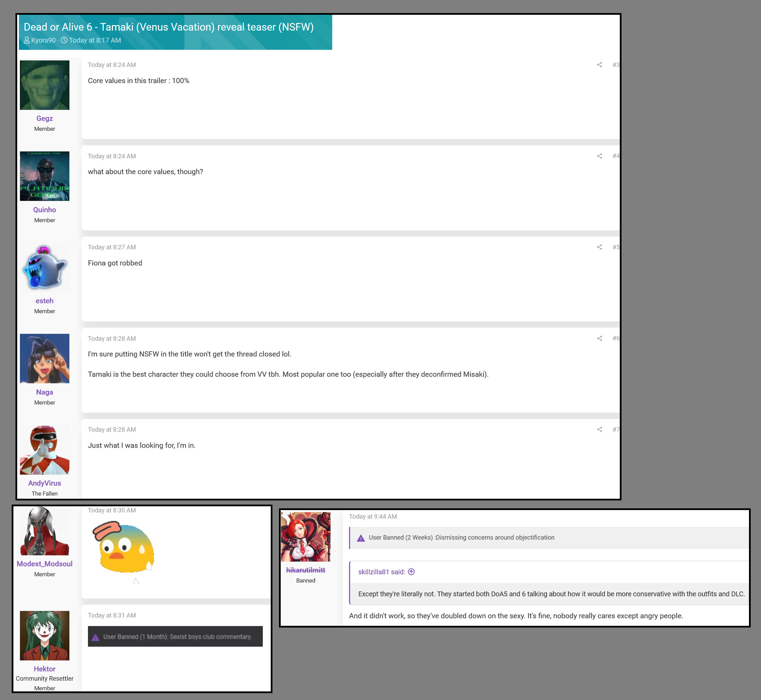The height and width of the screenshot is (700, 761).
Task: Click the text "Fiona got robbed"
Action: (115, 263)
